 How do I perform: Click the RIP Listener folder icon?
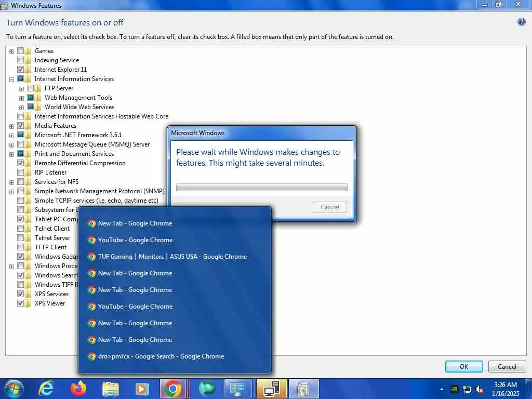point(29,172)
